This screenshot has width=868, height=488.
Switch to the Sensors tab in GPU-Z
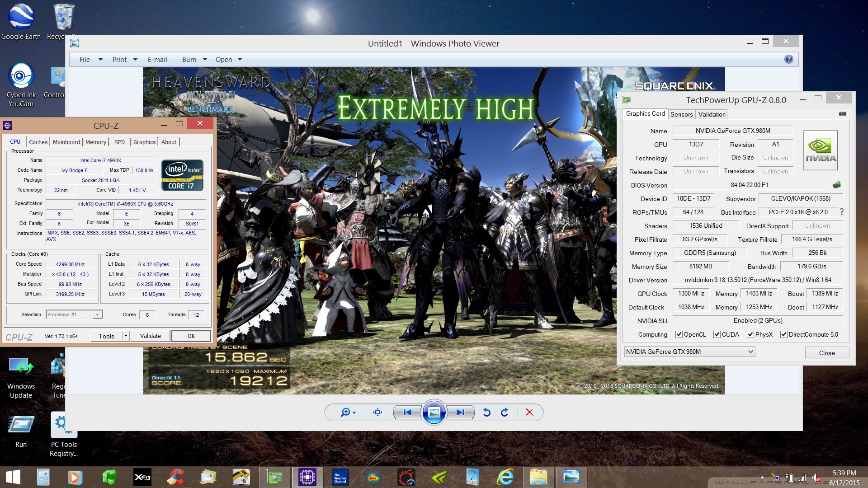click(x=681, y=114)
